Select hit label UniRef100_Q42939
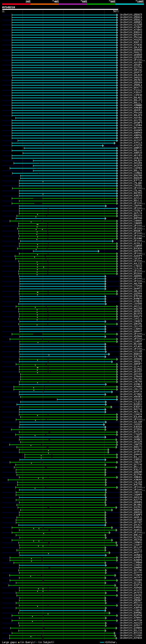This screenshot has width=146, height=644. pos(131,165)
